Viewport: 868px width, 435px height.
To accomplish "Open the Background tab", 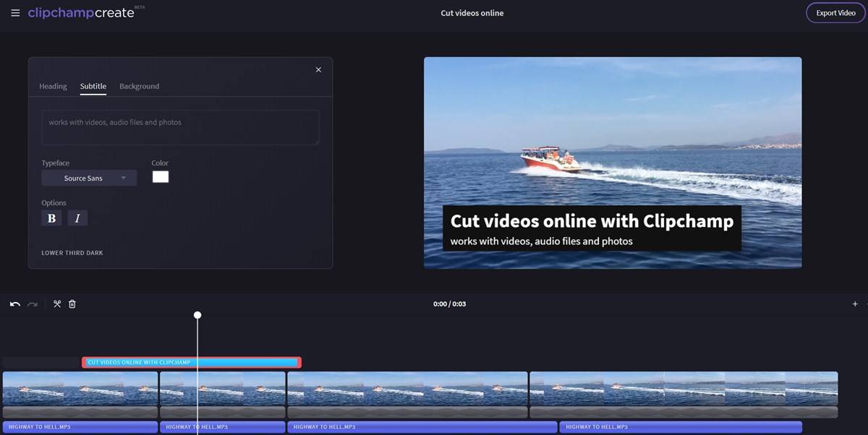I will coord(139,86).
